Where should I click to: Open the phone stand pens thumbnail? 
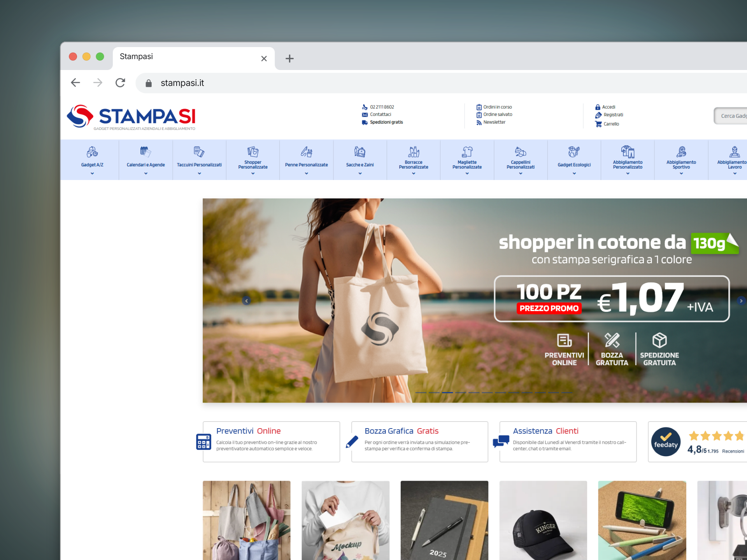[642, 520]
